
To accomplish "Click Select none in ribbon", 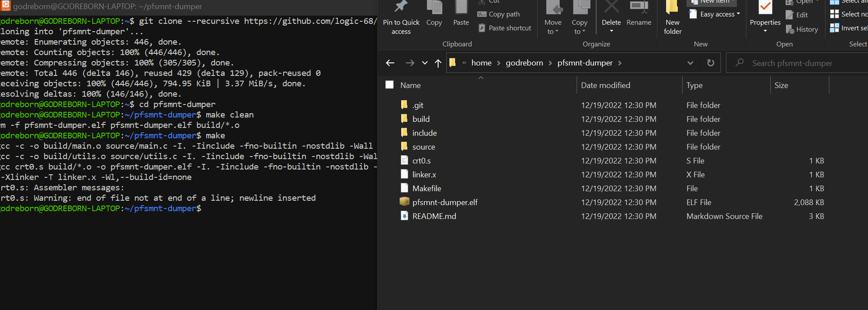I will click(849, 14).
